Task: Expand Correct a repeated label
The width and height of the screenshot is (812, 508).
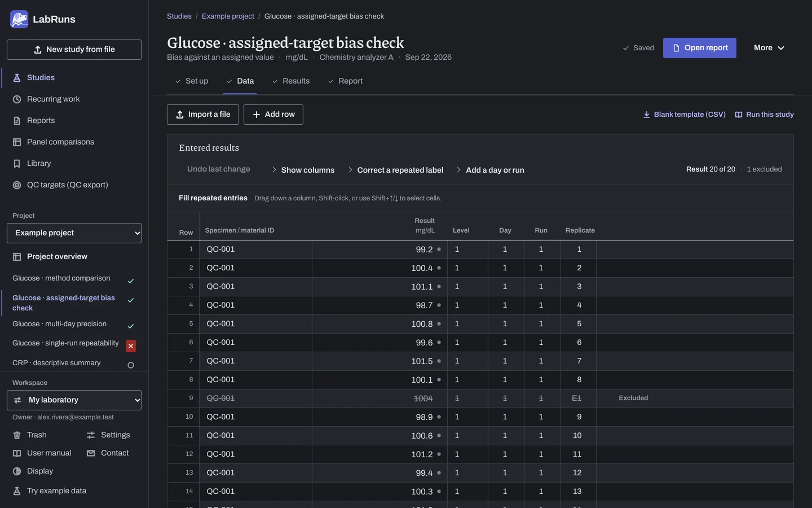Action: click(395, 170)
